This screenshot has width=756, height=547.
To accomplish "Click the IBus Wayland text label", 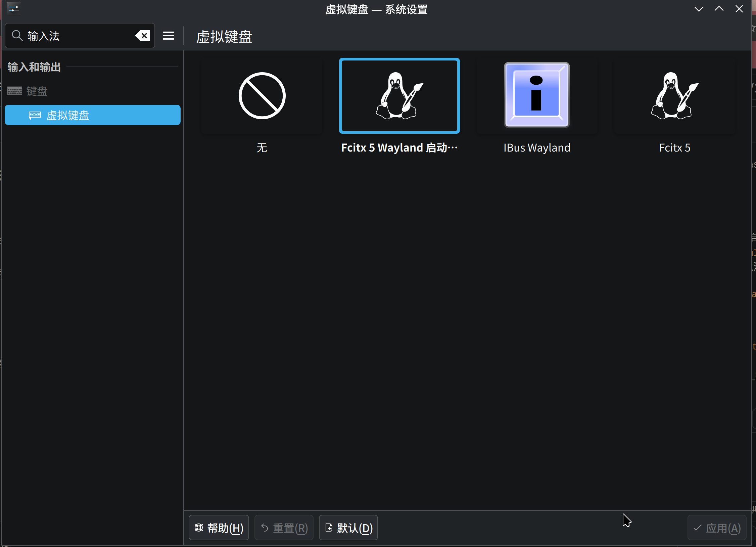I will tap(536, 148).
